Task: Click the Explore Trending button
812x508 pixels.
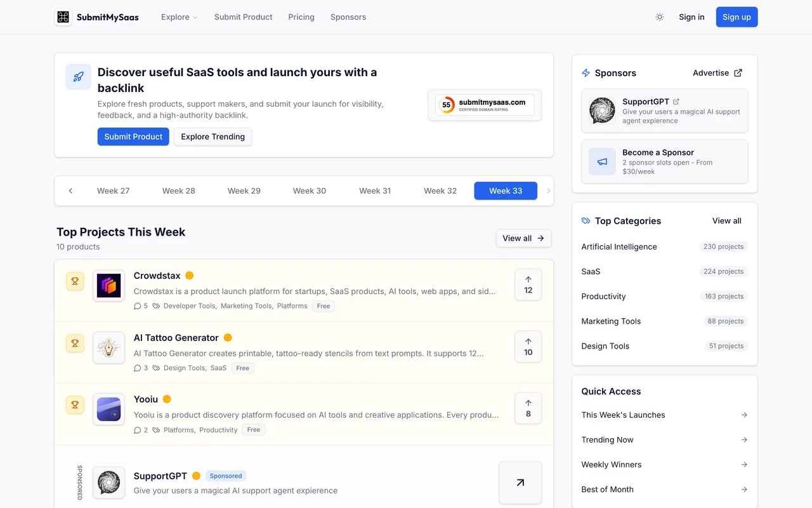Action: click(x=213, y=137)
